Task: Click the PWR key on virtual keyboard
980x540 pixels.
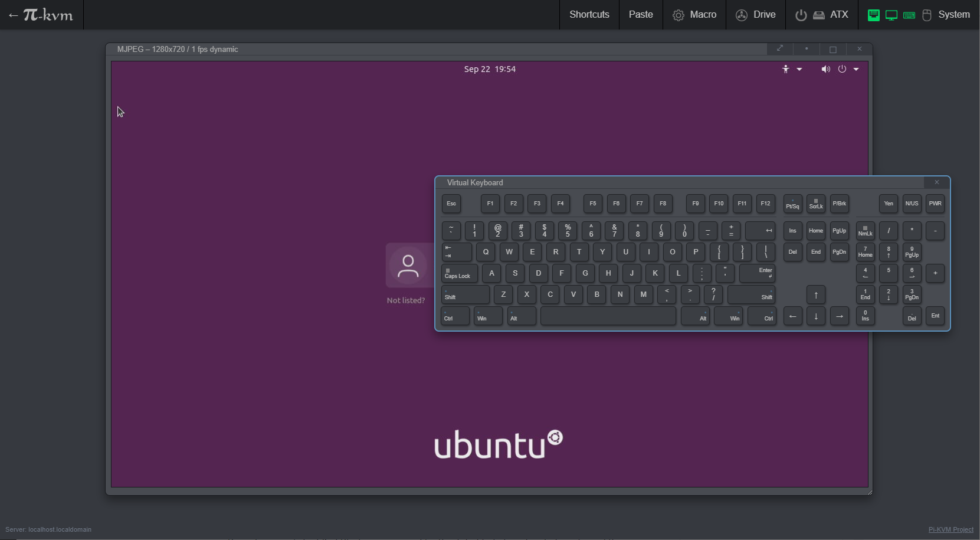Action: (935, 204)
